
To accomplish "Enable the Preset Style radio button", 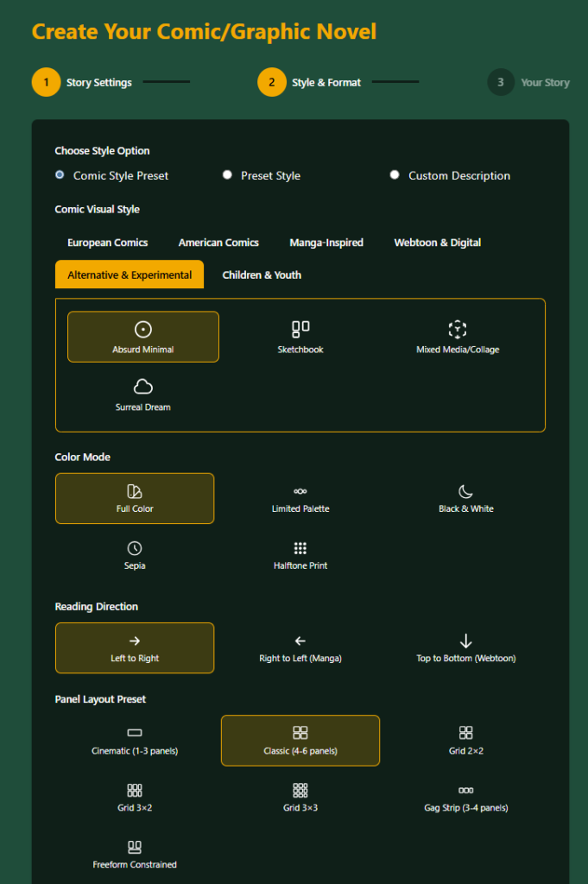I will [227, 175].
